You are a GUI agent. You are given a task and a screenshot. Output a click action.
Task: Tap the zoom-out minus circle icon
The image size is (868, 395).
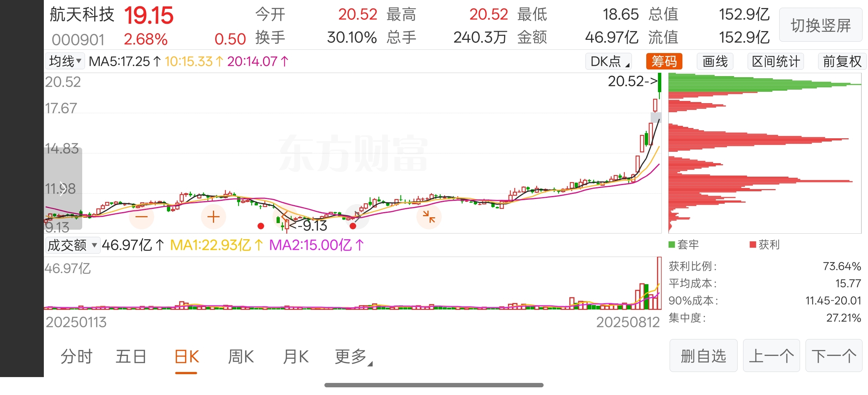click(141, 217)
